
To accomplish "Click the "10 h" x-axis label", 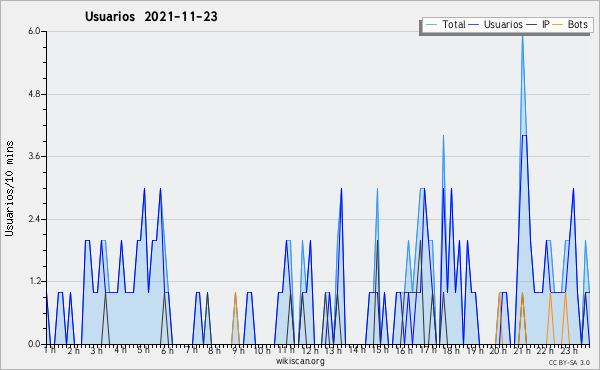I will point(262,350).
